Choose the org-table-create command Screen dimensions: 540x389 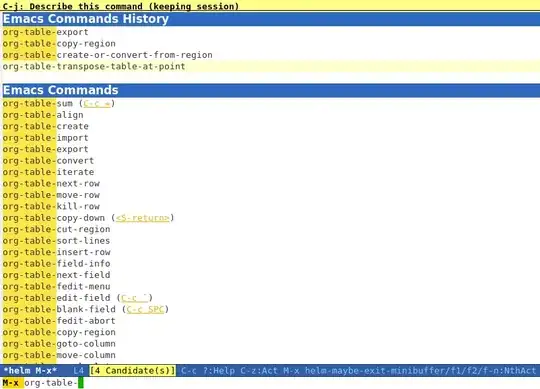[45, 126]
